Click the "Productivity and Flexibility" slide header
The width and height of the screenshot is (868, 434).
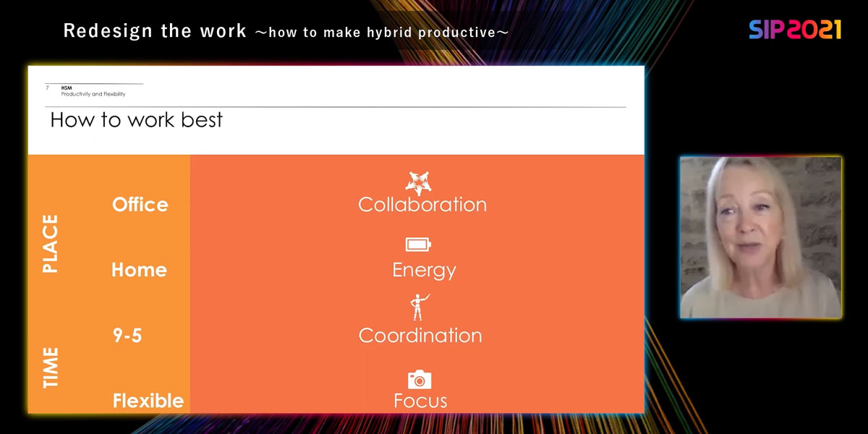(93, 94)
